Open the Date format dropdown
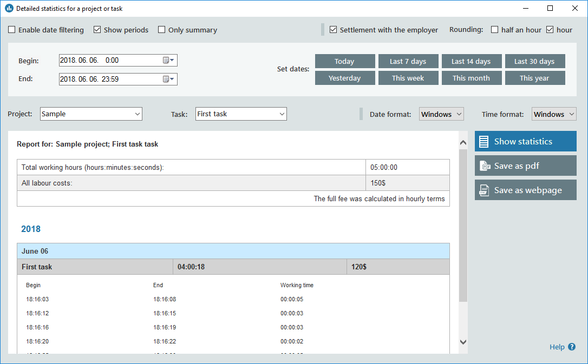 (441, 114)
